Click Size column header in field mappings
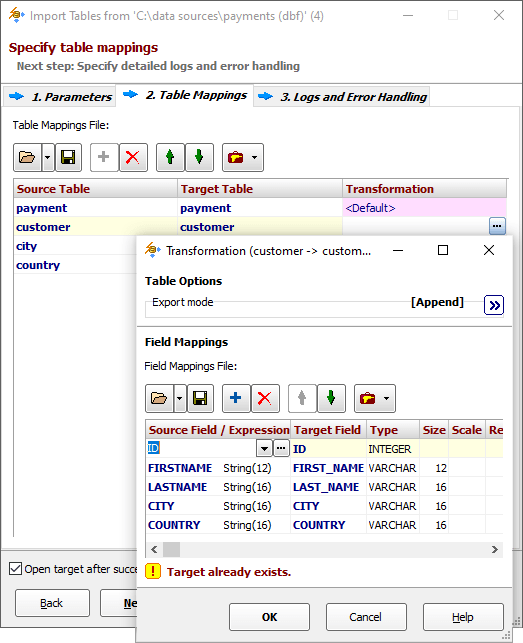523x643 pixels. pyautogui.click(x=434, y=430)
